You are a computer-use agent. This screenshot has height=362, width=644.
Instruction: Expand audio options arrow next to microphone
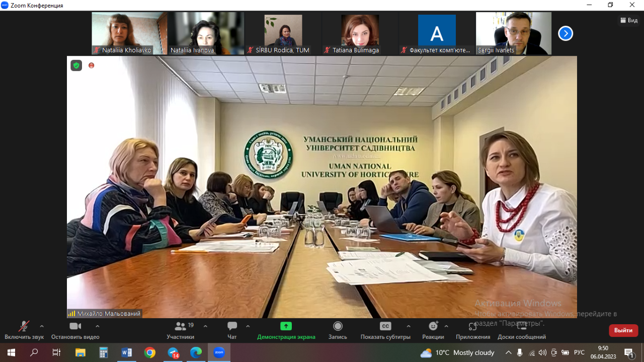(x=42, y=326)
